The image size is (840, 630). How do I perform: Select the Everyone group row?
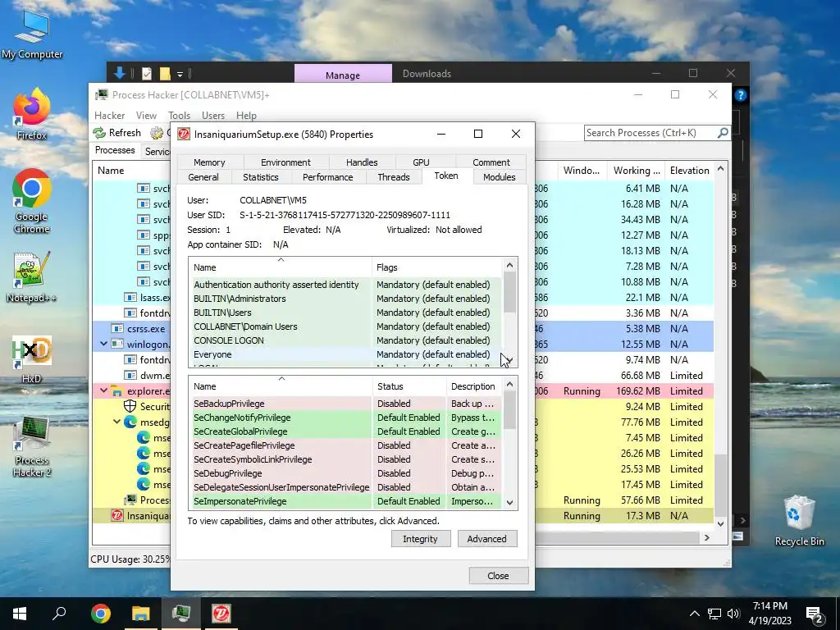click(347, 354)
